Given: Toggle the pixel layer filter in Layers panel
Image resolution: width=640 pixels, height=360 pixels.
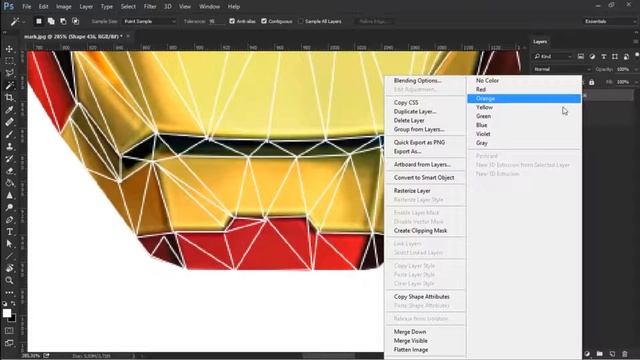Looking at the screenshot, I should coord(581,56).
